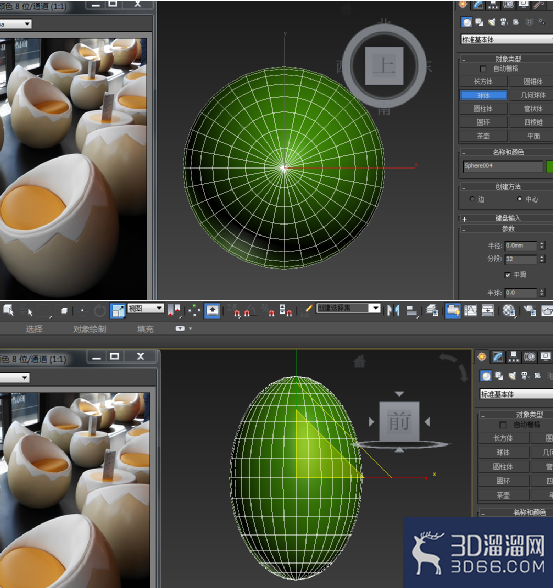Select Lights category in the Top-view command panel
553x588 pixels.
pos(492,22)
